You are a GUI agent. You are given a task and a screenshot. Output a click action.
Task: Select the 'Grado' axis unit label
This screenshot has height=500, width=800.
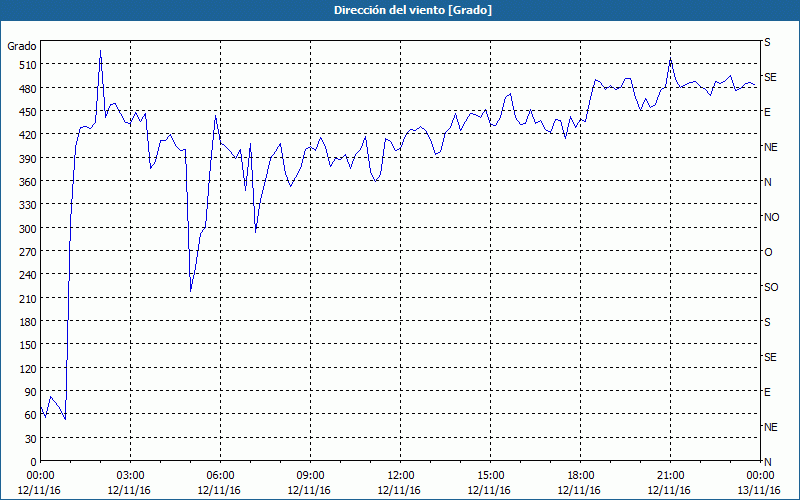tap(22, 46)
